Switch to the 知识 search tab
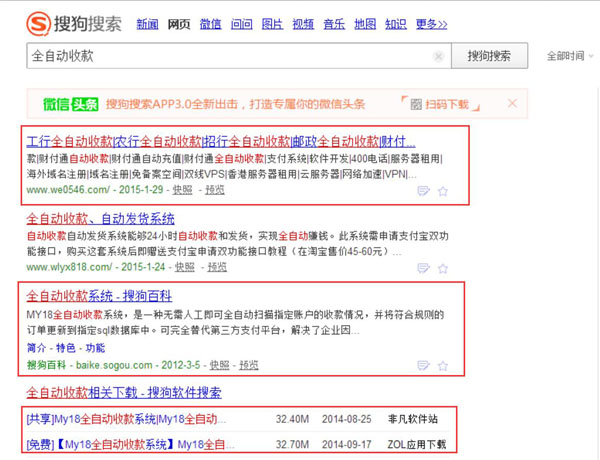 point(396,24)
